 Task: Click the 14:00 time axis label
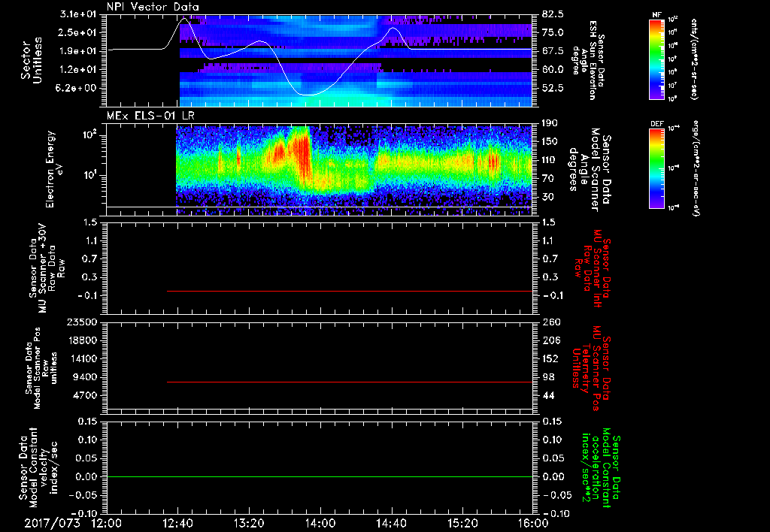[320, 523]
